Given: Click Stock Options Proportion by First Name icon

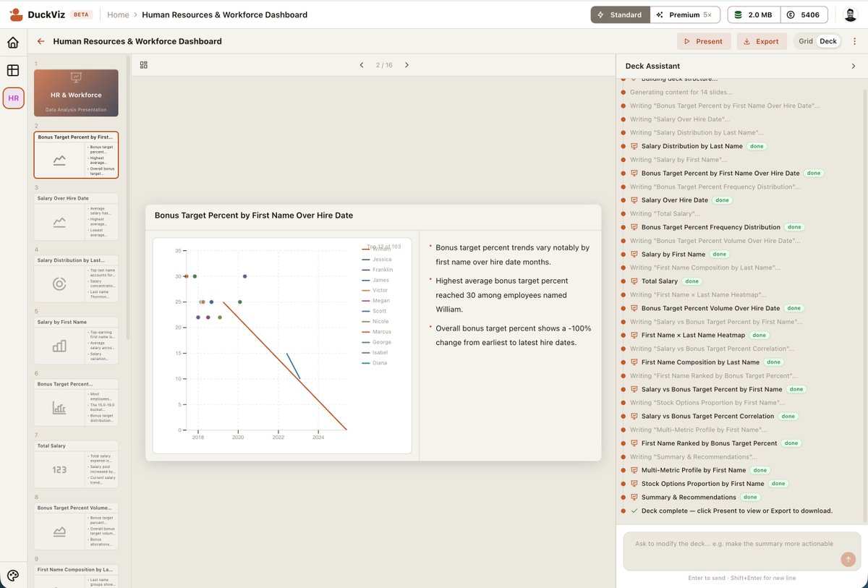Looking at the screenshot, I should point(634,484).
